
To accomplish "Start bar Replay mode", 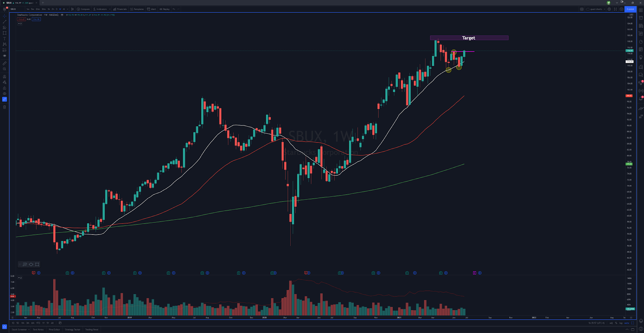I will pos(165,9).
